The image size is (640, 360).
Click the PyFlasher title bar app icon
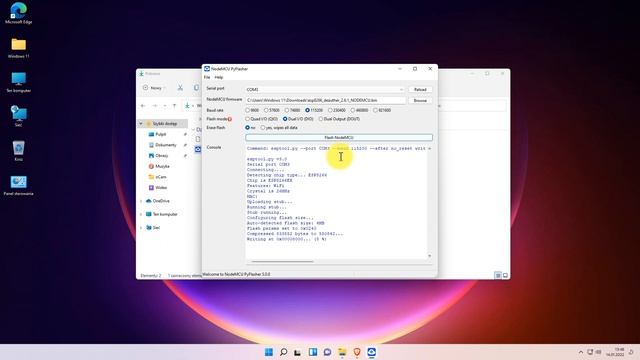coord(207,69)
